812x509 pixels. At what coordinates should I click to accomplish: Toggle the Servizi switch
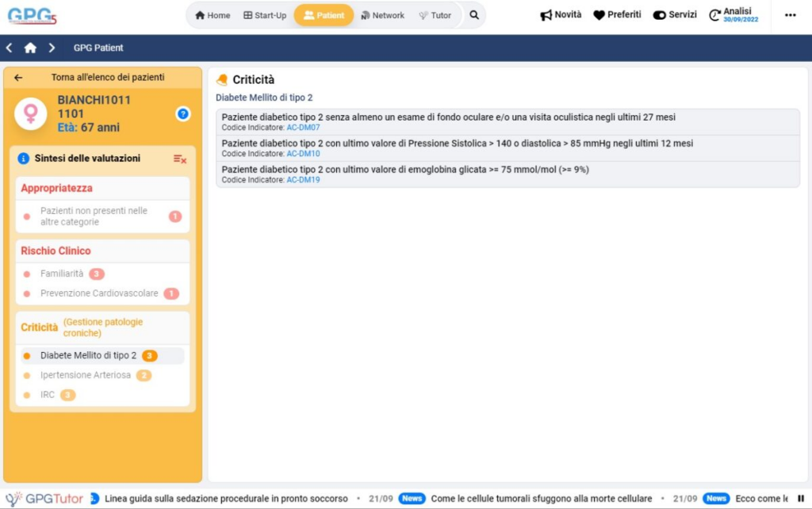(674, 15)
